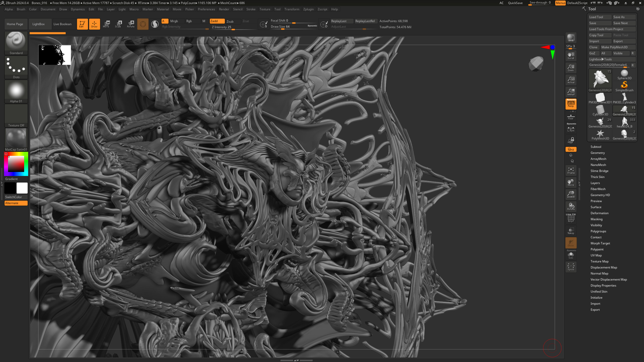Open the Zplugin menu

click(x=308, y=9)
